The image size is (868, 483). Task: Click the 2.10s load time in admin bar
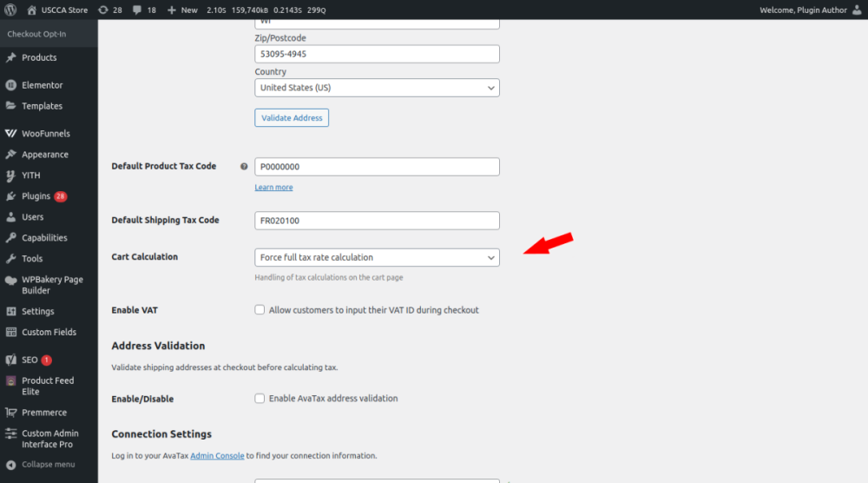[x=216, y=10]
